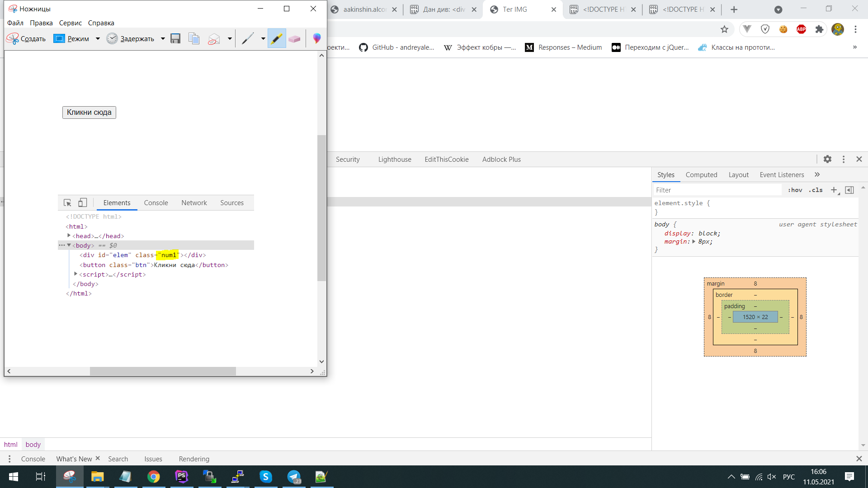The image size is (868, 488).
Task: Close the What's New drawer tab
Action: pyautogui.click(x=98, y=458)
